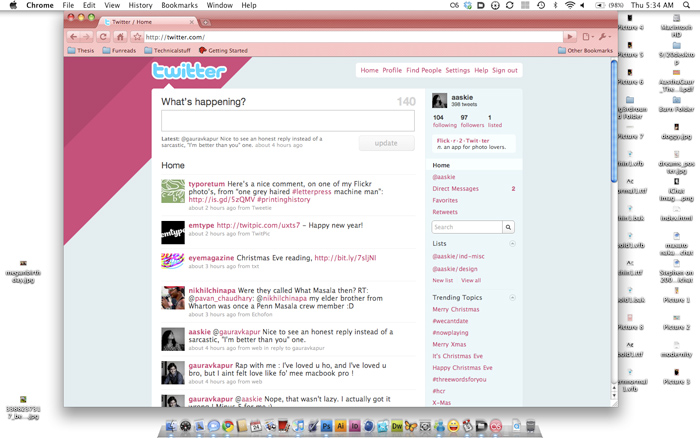Screen dimensions: 700x438
Task: Open the Favorites sidebar link
Action: coord(445,200)
